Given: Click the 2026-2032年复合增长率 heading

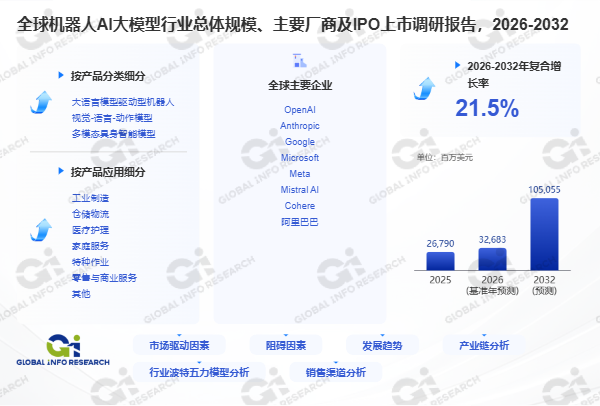Looking at the screenshot, I should pos(514,74).
